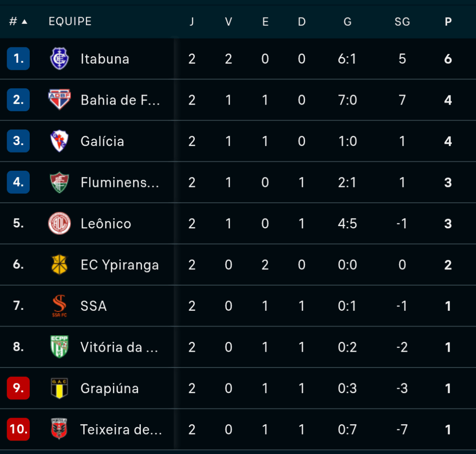Image resolution: width=476 pixels, height=454 pixels.
Task: Click the Itabuna team crest
Action: [59, 59]
